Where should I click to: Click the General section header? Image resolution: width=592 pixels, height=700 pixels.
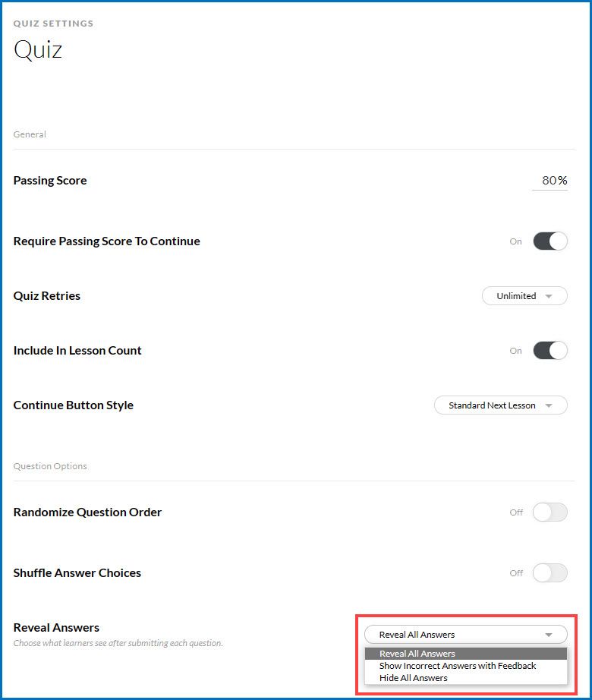coord(30,134)
